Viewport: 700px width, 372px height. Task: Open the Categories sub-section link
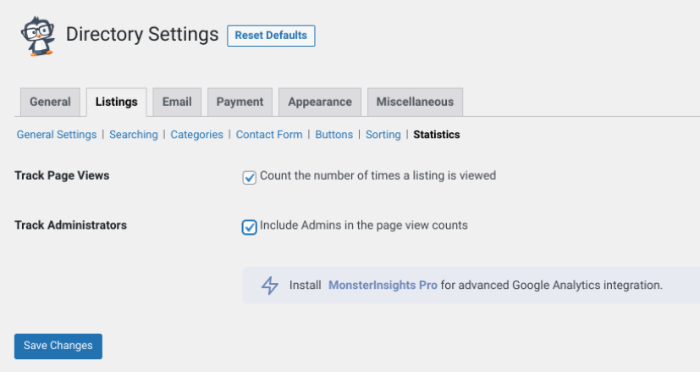[x=197, y=134]
